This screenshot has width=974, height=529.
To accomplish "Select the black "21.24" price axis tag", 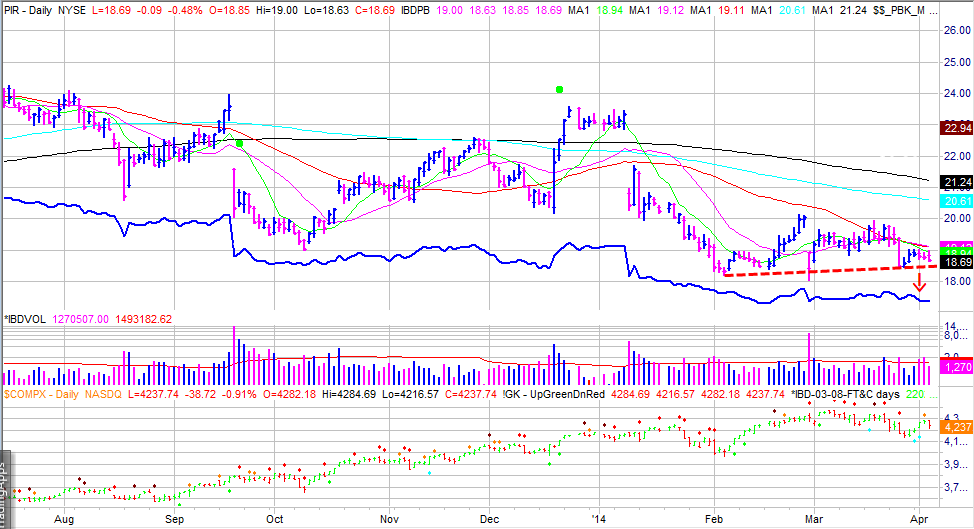I will tap(957, 182).
